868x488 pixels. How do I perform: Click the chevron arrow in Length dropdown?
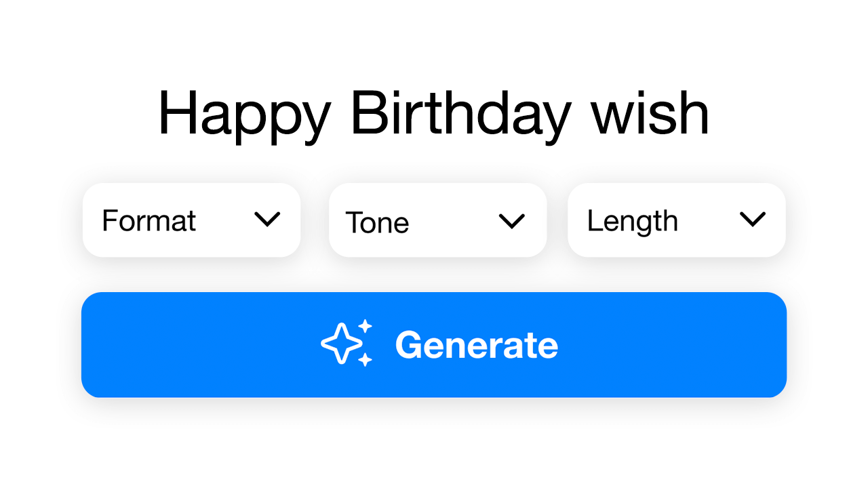coord(753,219)
